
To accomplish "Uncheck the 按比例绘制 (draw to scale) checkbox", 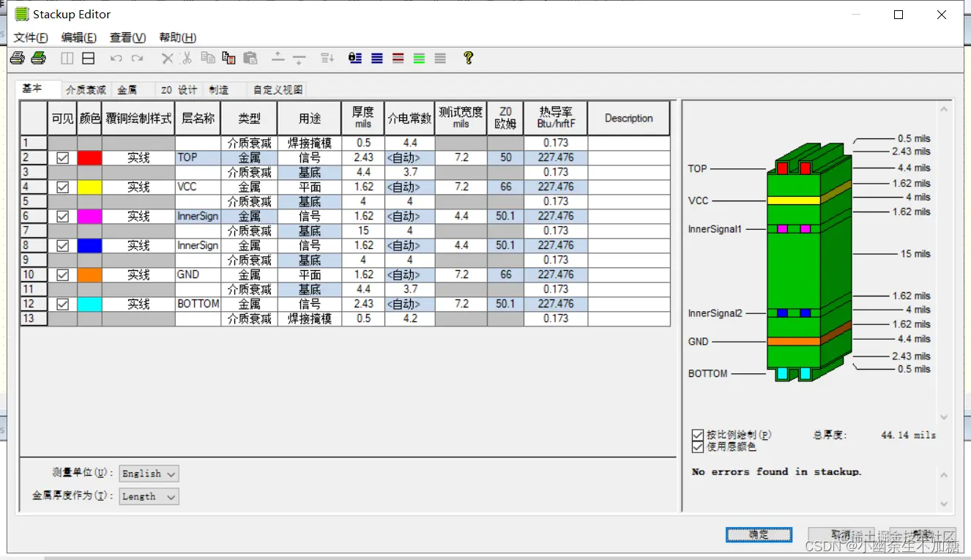I will (x=698, y=435).
